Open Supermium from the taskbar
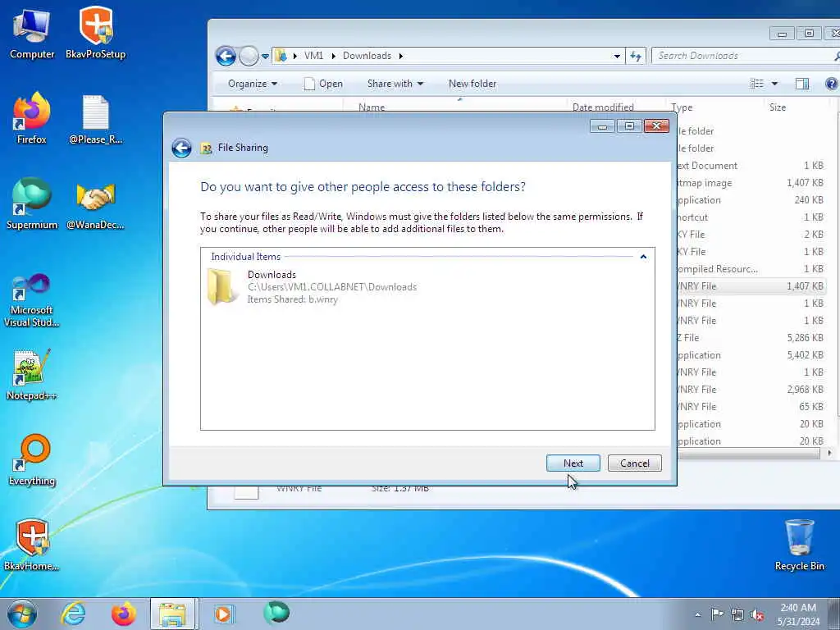This screenshot has width=840, height=630. click(276, 613)
